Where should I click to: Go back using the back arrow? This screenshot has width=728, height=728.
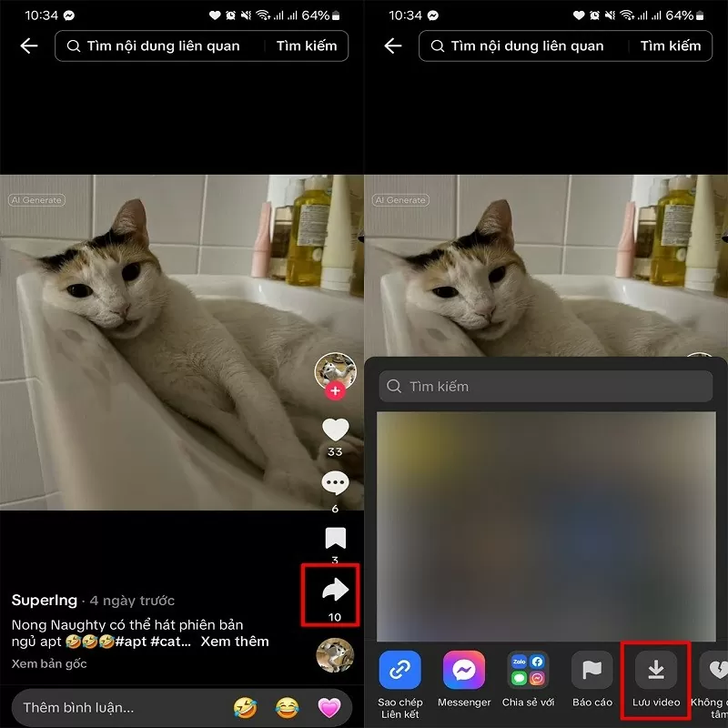27,45
